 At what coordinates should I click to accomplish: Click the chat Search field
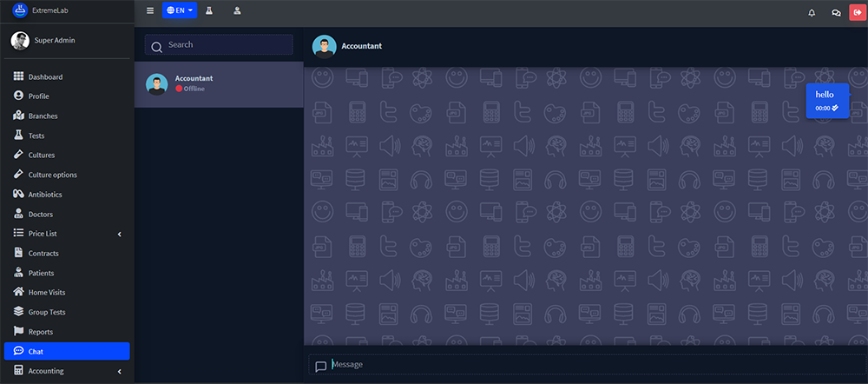tap(219, 45)
